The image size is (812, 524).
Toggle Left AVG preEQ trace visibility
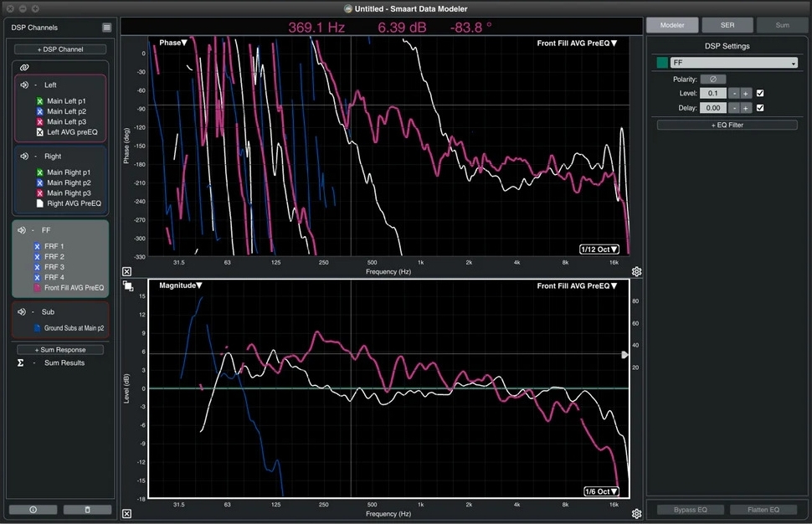click(x=40, y=132)
